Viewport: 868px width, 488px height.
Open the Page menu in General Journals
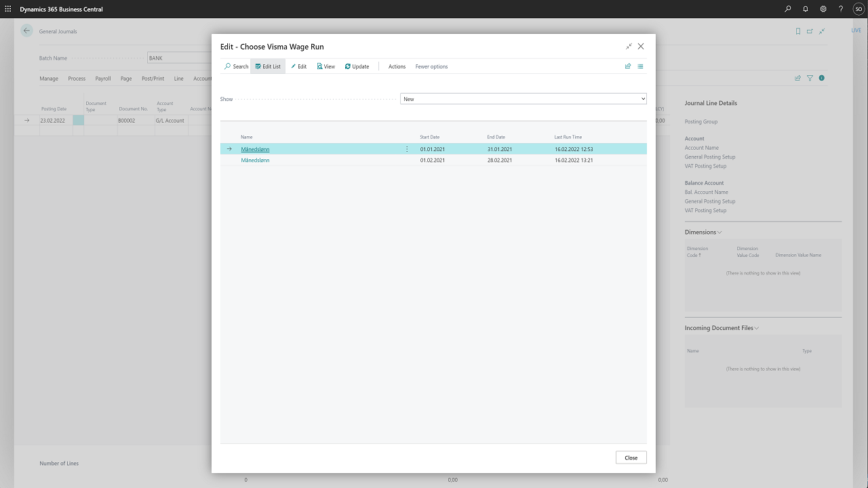point(126,79)
